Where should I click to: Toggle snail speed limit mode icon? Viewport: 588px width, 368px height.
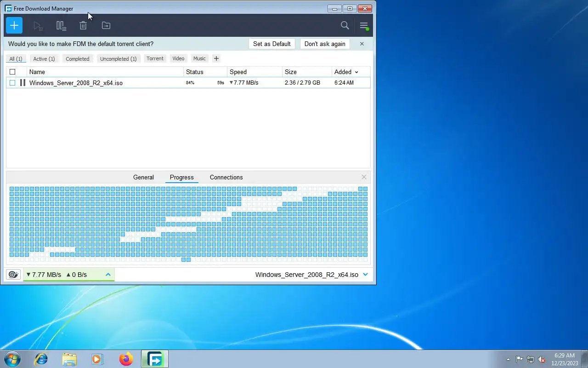pyautogui.click(x=13, y=275)
